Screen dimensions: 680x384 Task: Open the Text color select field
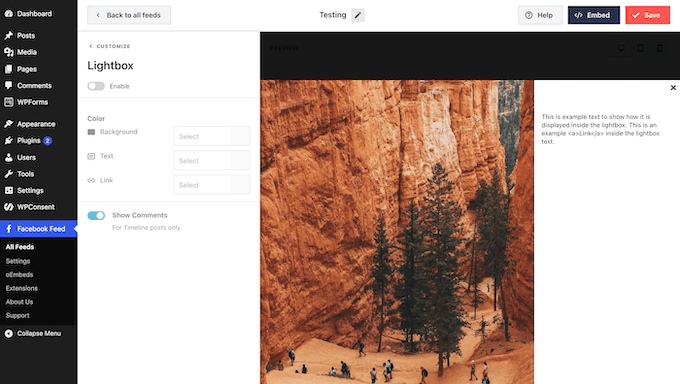click(x=212, y=161)
